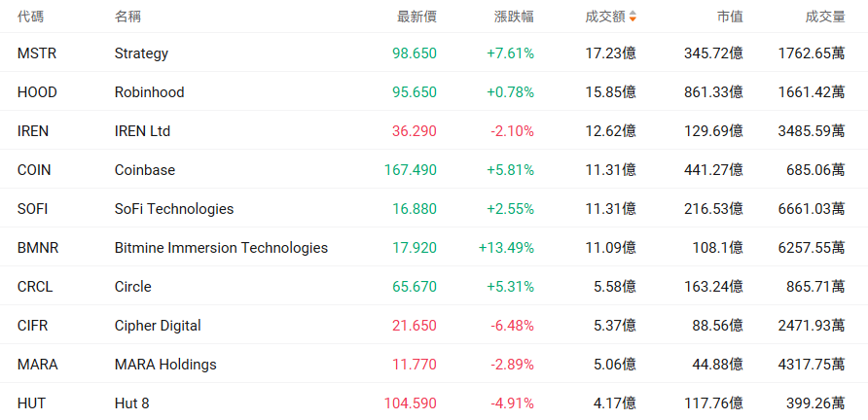Click SoFi Technologies name
Screen dimensions: 868x420
174,209
